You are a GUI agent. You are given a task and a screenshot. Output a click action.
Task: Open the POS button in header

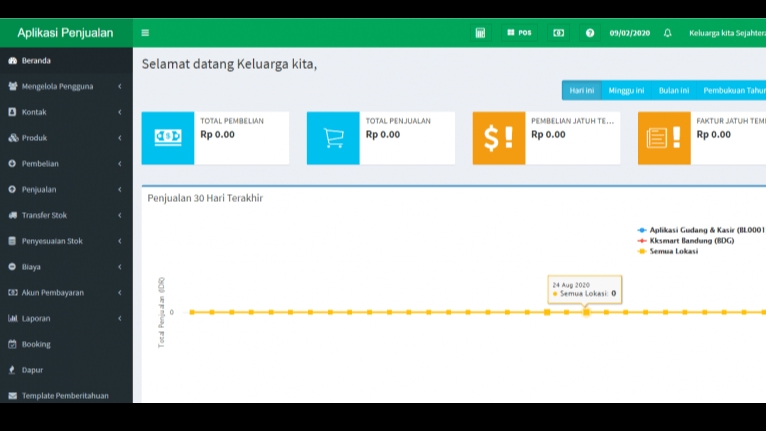[x=519, y=33]
